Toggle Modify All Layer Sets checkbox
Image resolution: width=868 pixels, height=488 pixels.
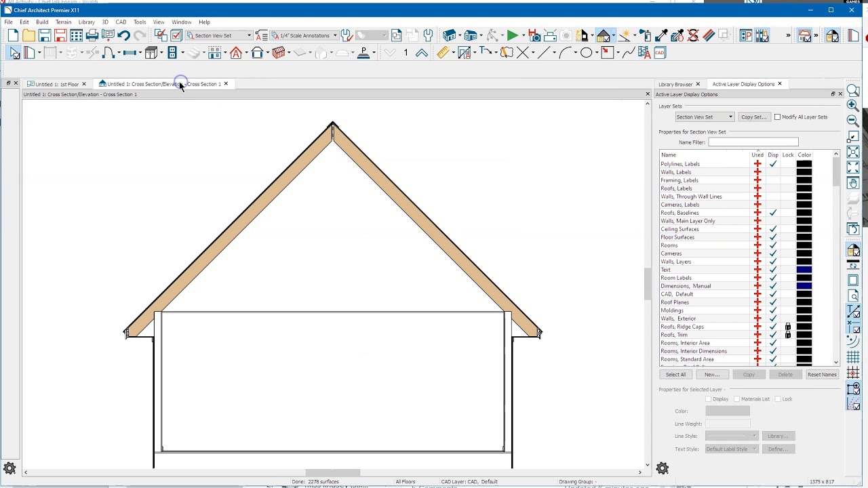pos(777,117)
